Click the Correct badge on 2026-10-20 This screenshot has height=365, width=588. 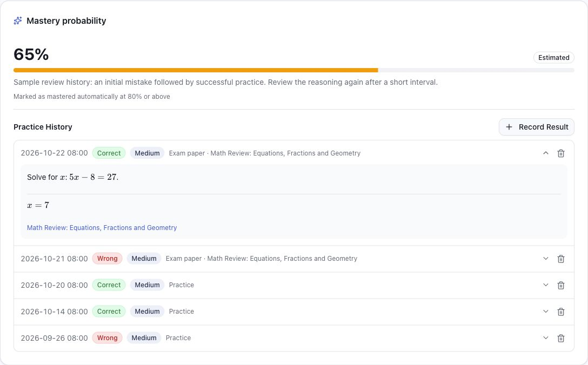(x=109, y=285)
